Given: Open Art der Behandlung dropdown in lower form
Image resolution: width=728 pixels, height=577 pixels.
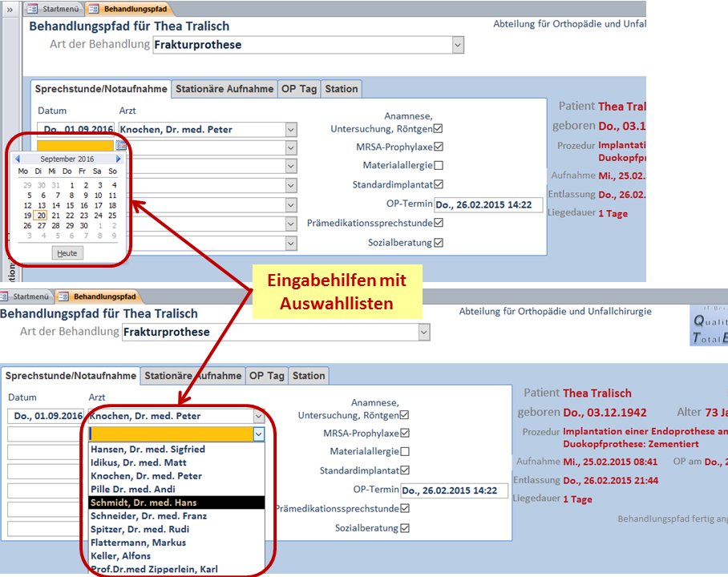Looking at the screenshot, I should tap(423, 333).
